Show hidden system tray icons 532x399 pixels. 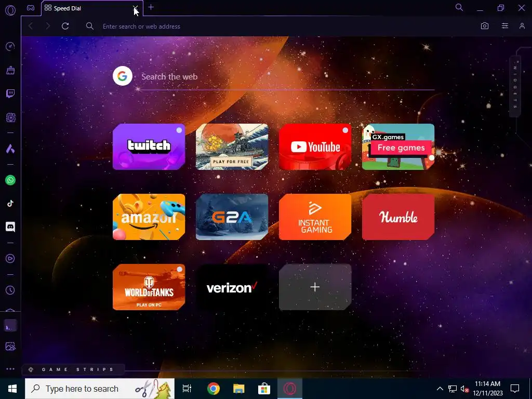point(440,389)
